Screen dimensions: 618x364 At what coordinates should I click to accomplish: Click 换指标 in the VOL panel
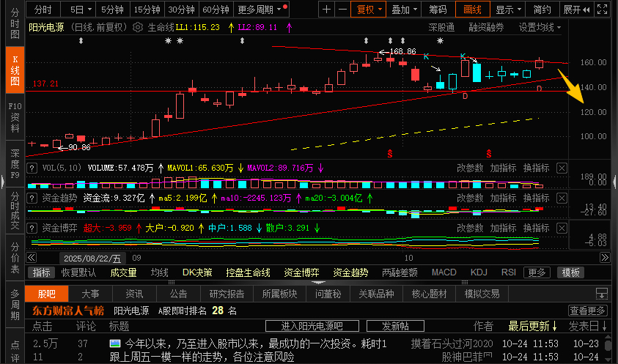point(537,168)
